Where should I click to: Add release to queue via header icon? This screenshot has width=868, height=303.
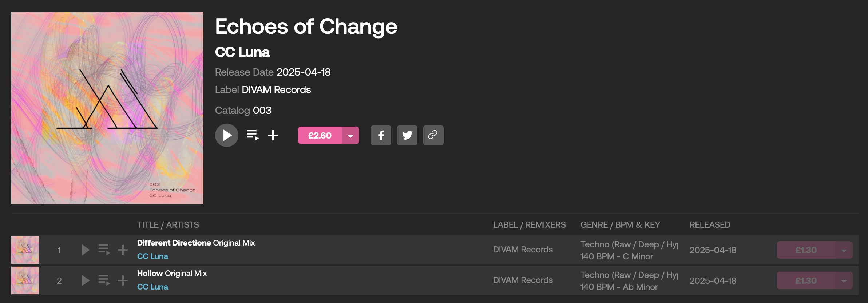[253, 135]
